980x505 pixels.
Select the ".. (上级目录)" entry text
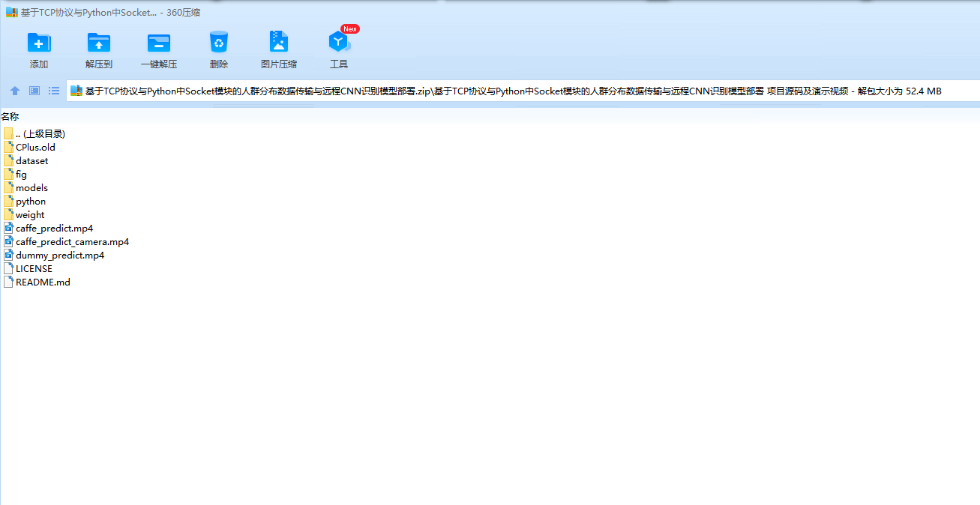pyautogui.click(x=40, y=133)
